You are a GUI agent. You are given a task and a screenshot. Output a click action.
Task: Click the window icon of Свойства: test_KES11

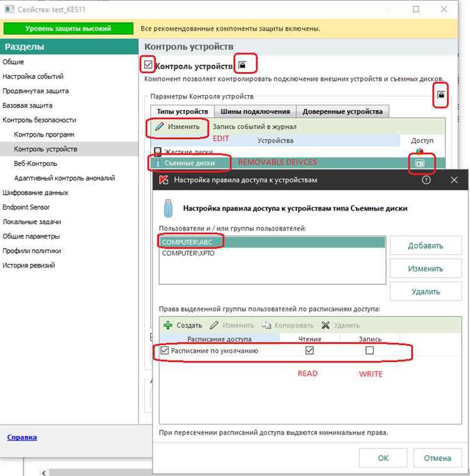coord(9,9)
